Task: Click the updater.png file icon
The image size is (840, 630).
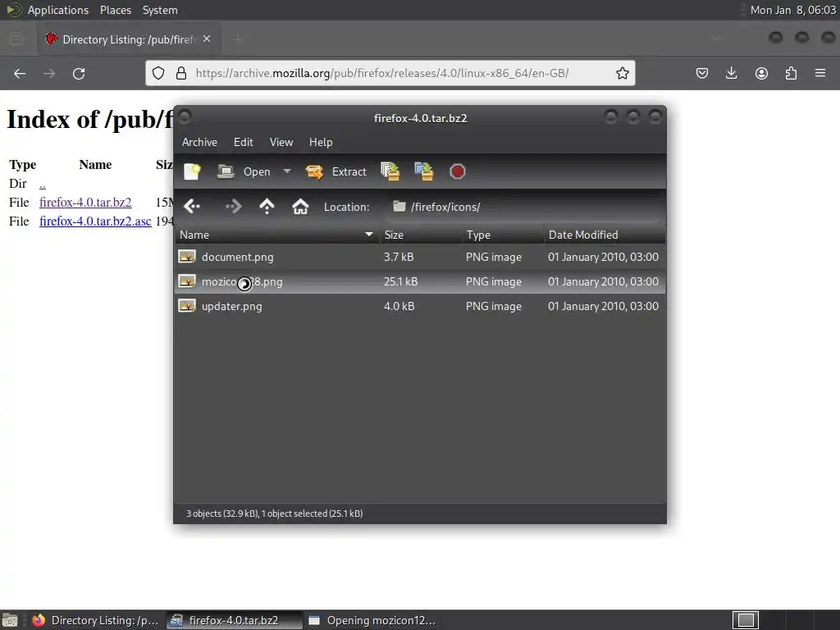Action: (x=187, y=306)
